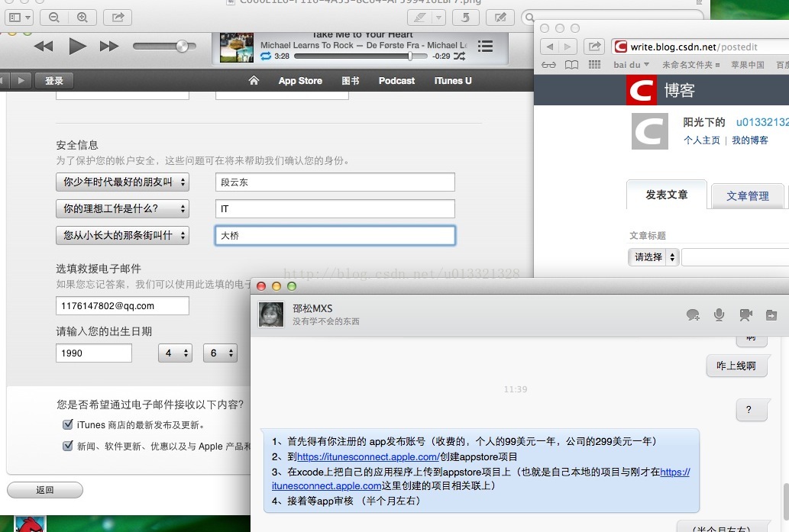Viewport: 789px width, 532px height.
Task: Click the CSDN 博客 logo
Action: click(x=661, y=90)
